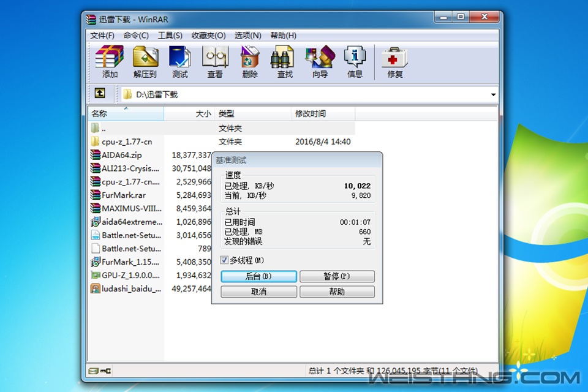Click the 添加 (Add) toolbar icon
This screenshot has height=392, width=588.
coord(110,62)
